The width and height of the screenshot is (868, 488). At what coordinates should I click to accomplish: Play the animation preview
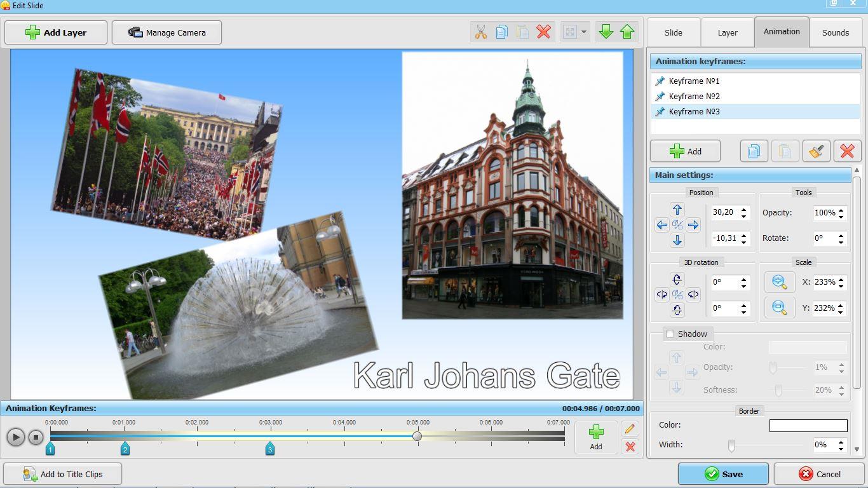(x=16, y=437)
